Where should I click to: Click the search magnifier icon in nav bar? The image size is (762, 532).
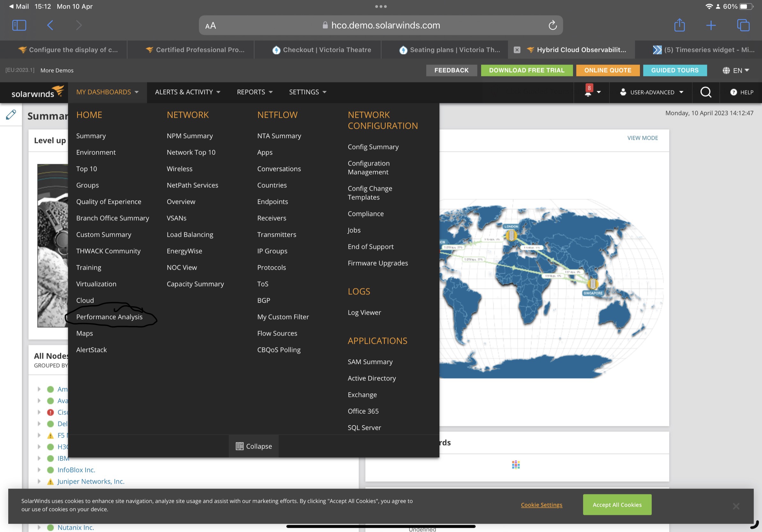706,92
